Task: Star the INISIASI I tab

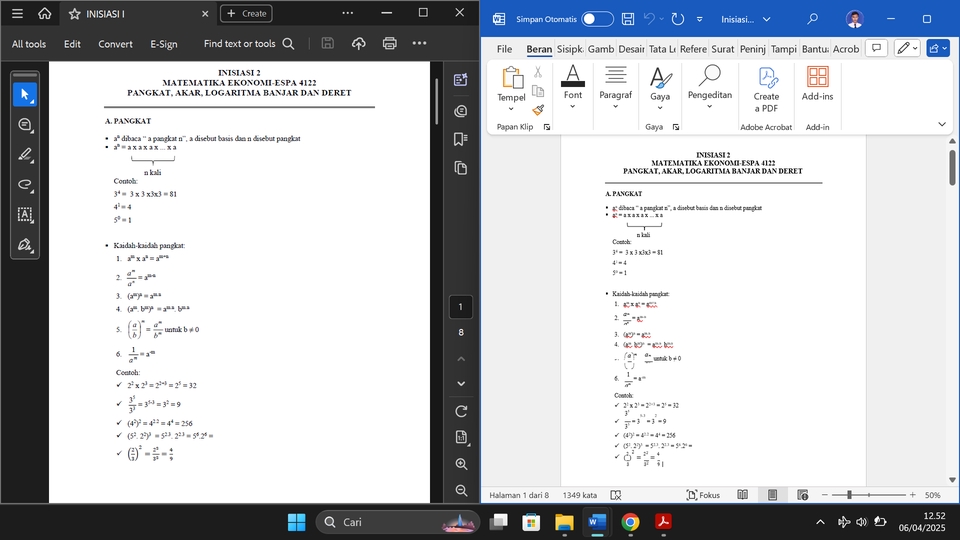Action: [75, 13]
